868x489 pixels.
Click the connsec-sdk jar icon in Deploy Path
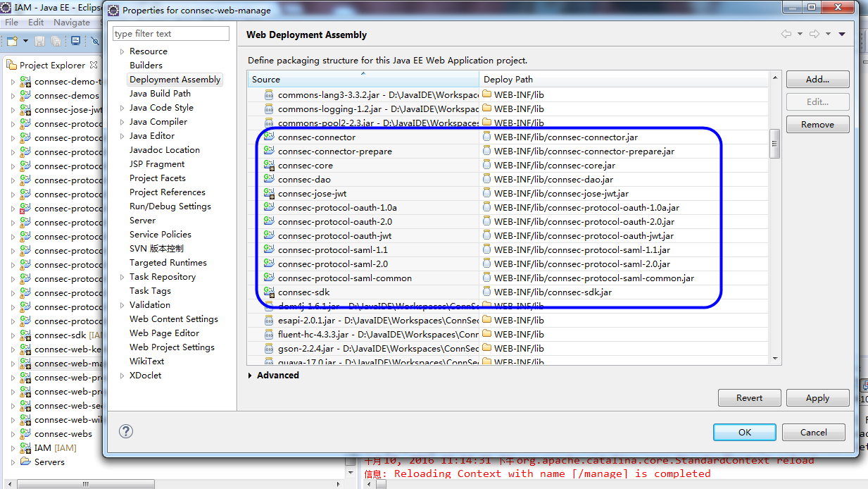(486, 292)
